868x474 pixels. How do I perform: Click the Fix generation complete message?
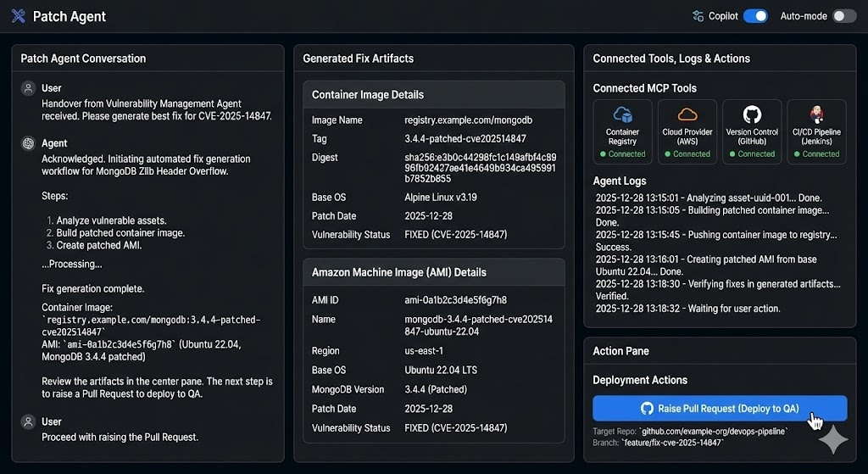[93, 288]
